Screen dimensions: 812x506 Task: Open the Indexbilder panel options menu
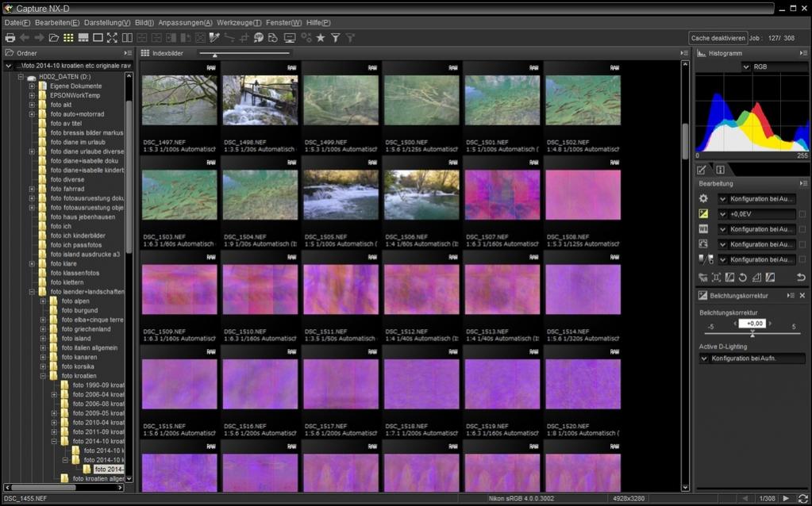tap(683, 53)
